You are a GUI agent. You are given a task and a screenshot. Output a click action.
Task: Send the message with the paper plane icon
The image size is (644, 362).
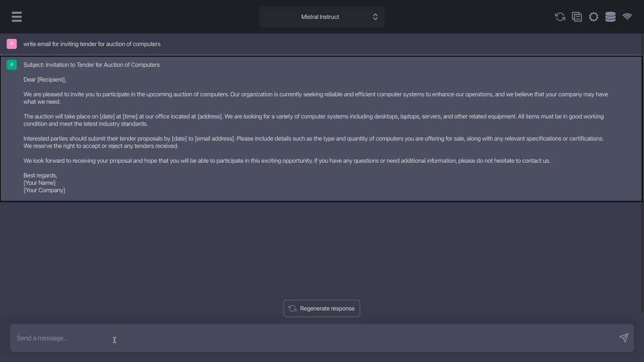coord(623,338)
